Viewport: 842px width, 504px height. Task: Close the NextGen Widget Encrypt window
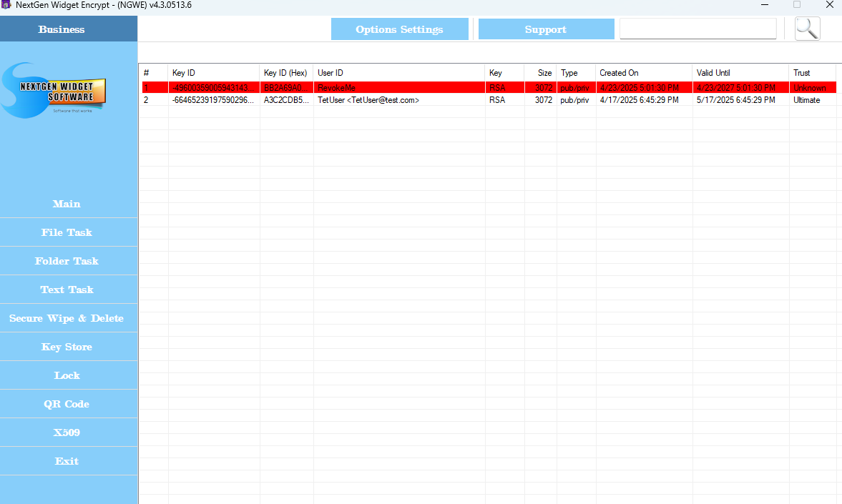click(x=829, y=5)
